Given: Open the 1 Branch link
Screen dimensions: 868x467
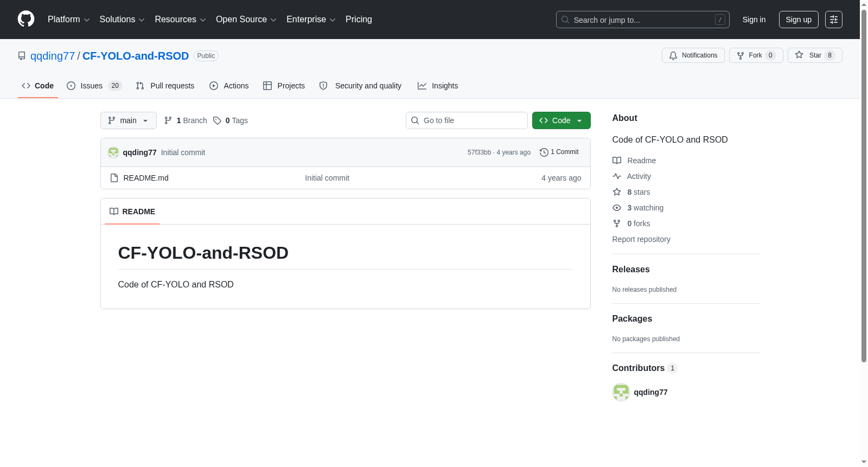Looking at the screenshot, I should (x=186, y=120).
